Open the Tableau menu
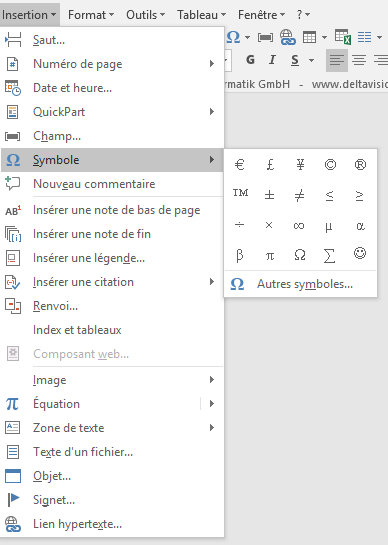Image resolution: width=388 pixels, height=545 pixels. pyautogui.click(x=201, y=15)
